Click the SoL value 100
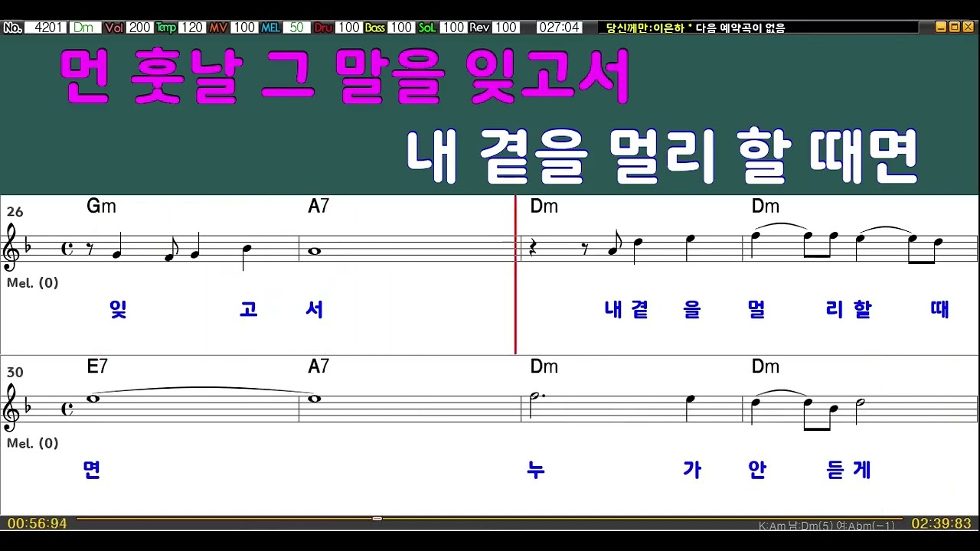The height and width of the screenshot is (551, 980). click(452, 28)
